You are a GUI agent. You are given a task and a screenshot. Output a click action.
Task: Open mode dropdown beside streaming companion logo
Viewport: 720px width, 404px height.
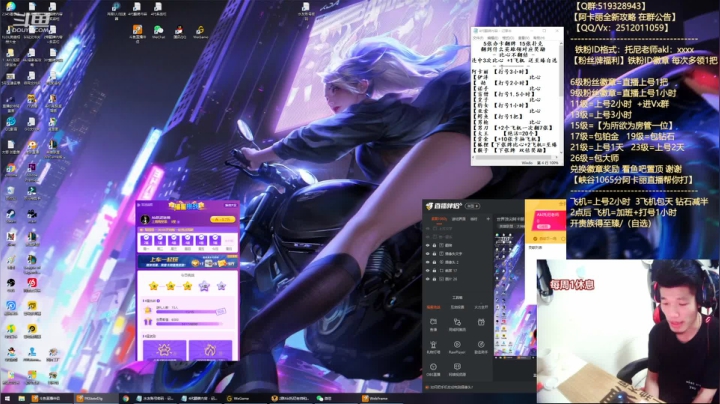472,206
